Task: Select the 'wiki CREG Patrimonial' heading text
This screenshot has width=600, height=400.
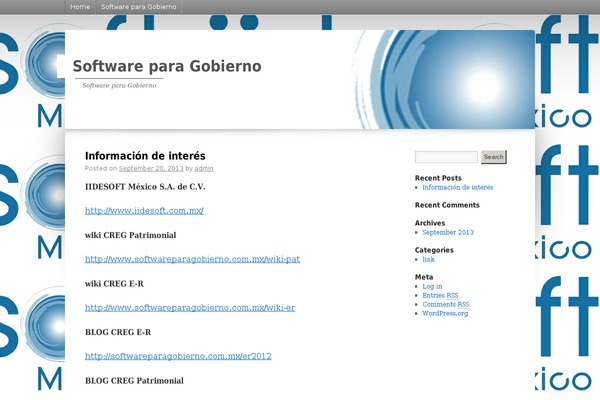Action: (130, 235)
